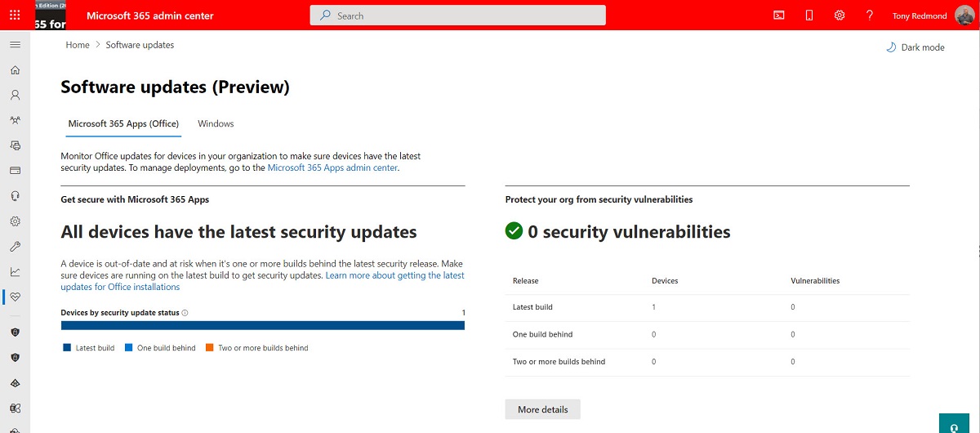This screenshot has height=433, width=980.
Task: Focus the Search input field
Action: click(x=458, y=16)
